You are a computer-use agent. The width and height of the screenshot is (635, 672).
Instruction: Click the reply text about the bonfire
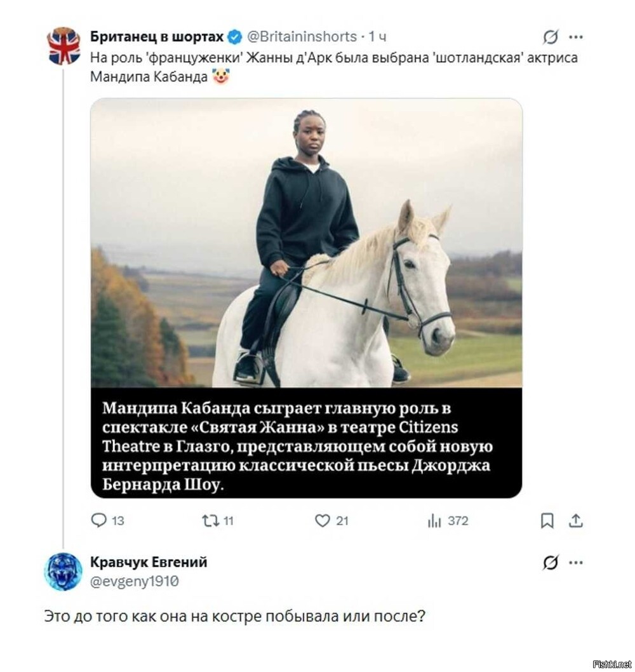point(234,616)
